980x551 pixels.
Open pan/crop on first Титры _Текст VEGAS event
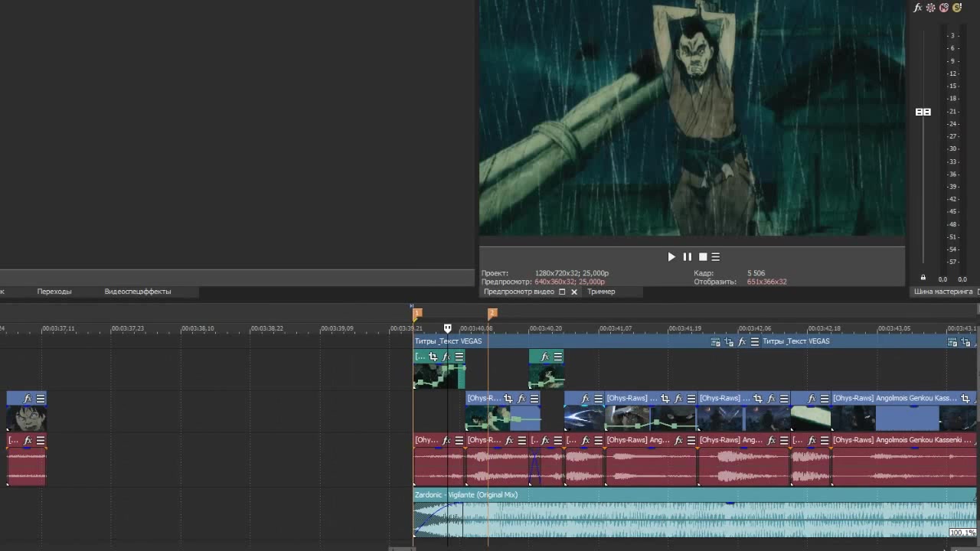(729, 342)
